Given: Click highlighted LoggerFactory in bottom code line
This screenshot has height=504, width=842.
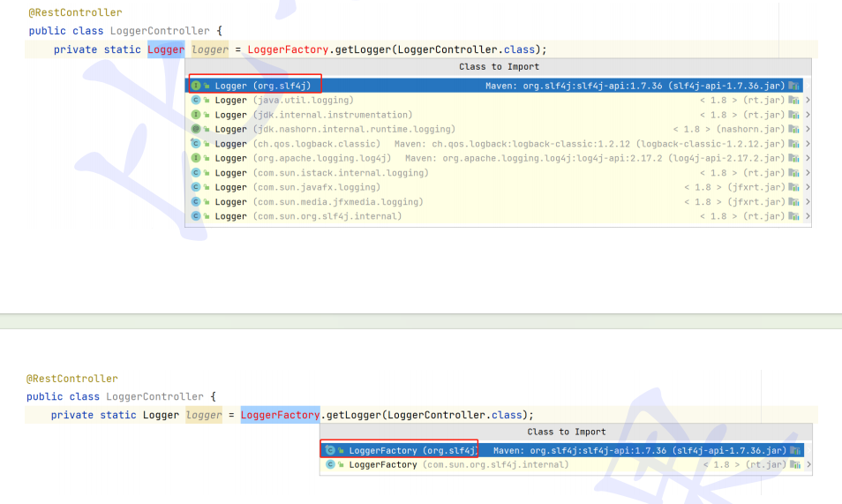Looking at the screenshot, I should click(x=281, y=415).
